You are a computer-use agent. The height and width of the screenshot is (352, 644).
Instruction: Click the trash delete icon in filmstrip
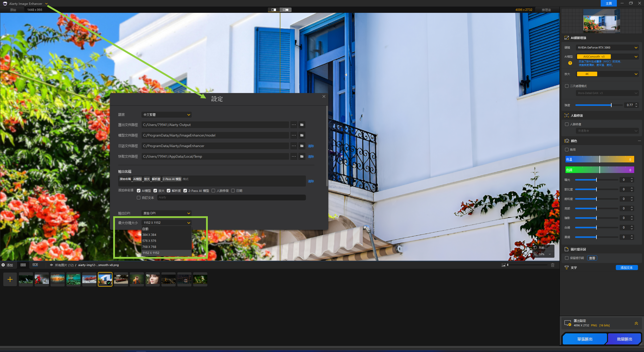coord(553,265)
